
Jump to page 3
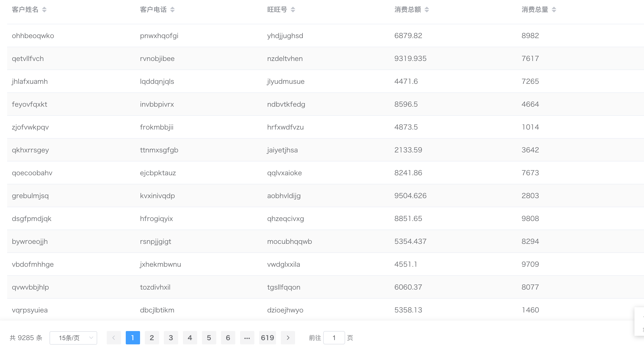(x=171, y=338)
